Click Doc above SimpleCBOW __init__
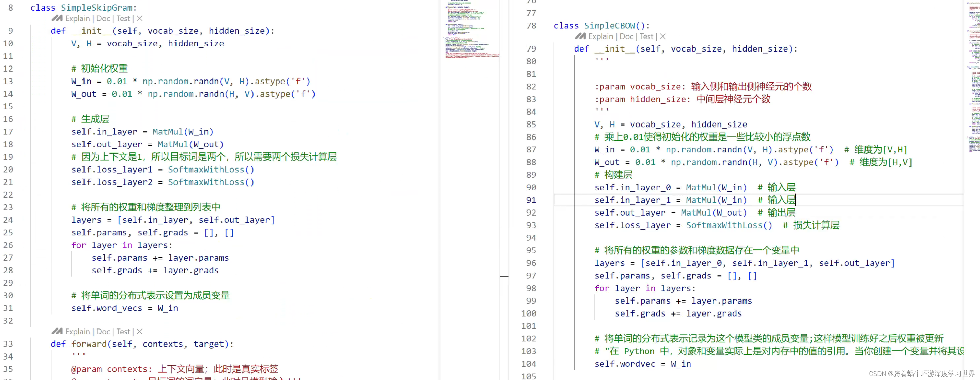This screenshot has height=380, width=980. pos(626,36)
